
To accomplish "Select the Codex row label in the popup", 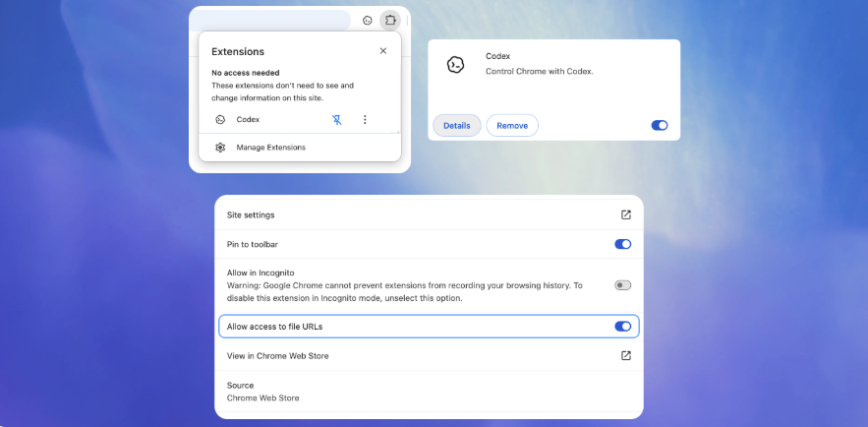I will (x=248, y=120).
